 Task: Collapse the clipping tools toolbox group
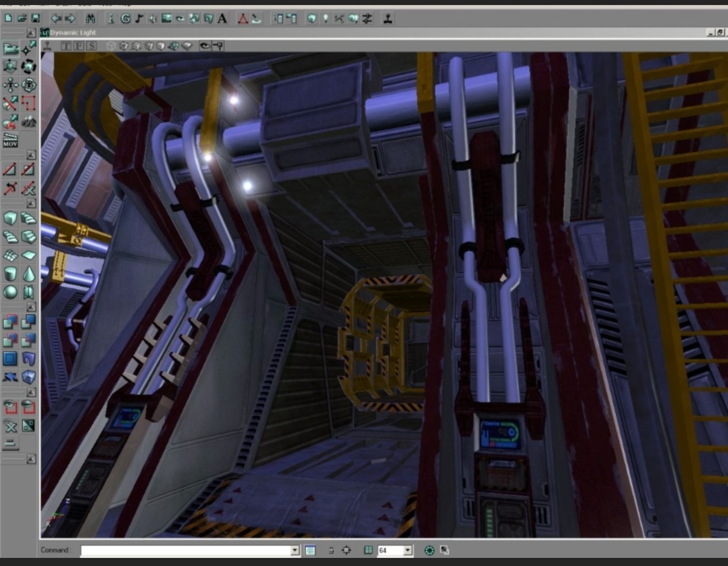pyautogui.click(x=31, y=155)
